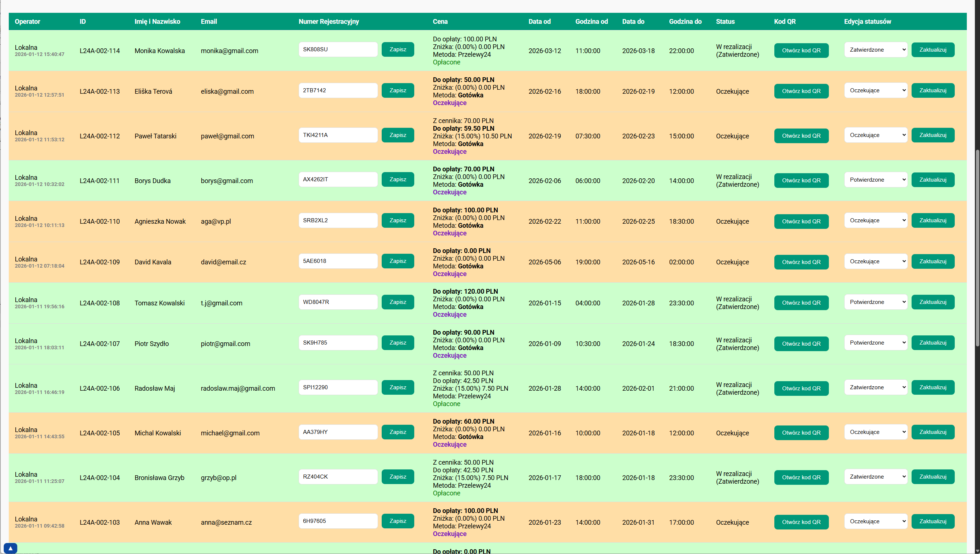Click the Data od column header
Image resolution: width=980 pixels, height=554 pixels.
[539, 22]
